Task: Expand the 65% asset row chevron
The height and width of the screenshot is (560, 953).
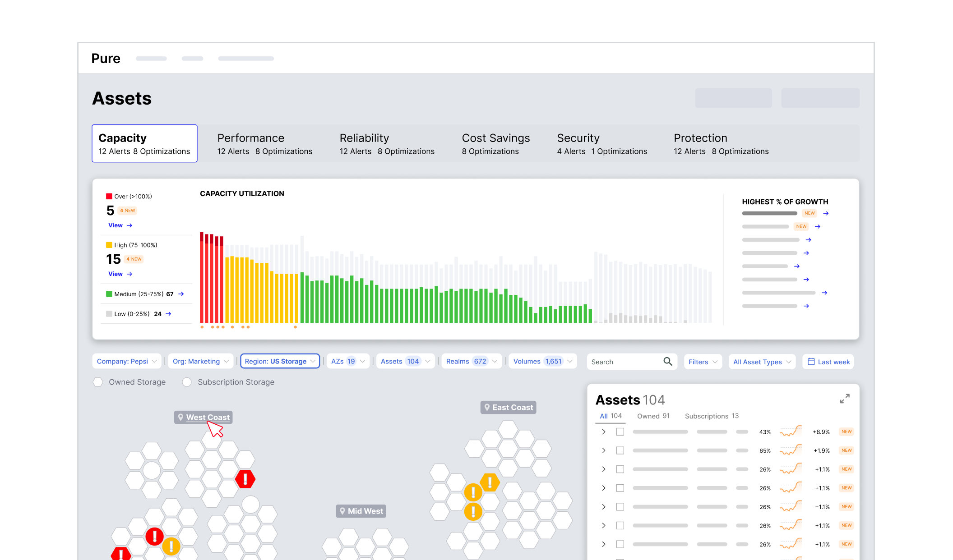Action: pos(604,450)
